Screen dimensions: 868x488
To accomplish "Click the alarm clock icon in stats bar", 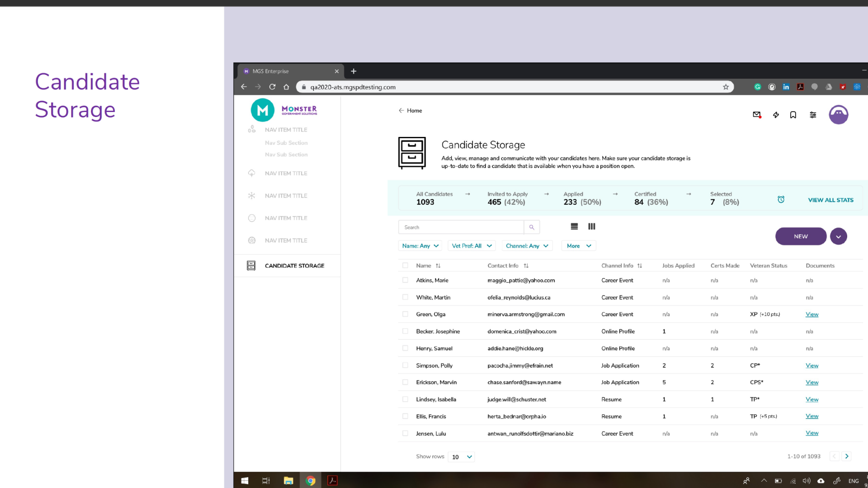I will click(x=781, y=199).
